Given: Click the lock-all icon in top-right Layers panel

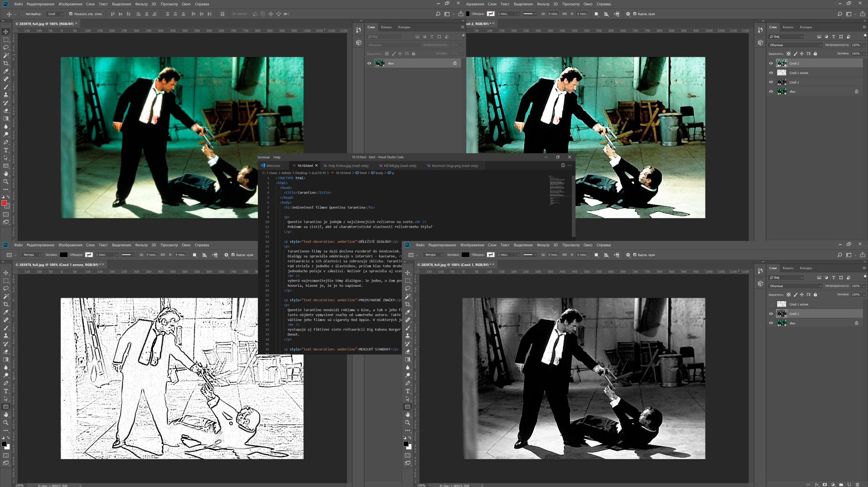Looking at the screenshot, I should point(815,54).
